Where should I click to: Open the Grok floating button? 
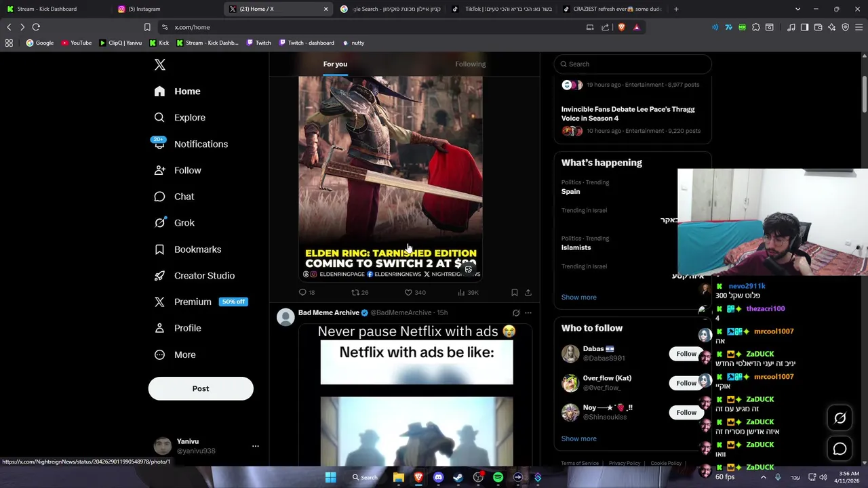pyautogui.click(x=840, y=418)
